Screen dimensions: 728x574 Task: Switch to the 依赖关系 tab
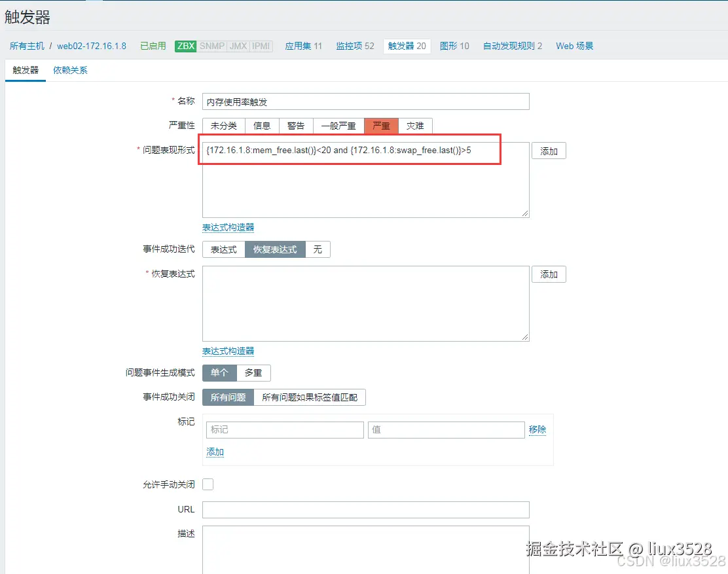tap(70, 70)
